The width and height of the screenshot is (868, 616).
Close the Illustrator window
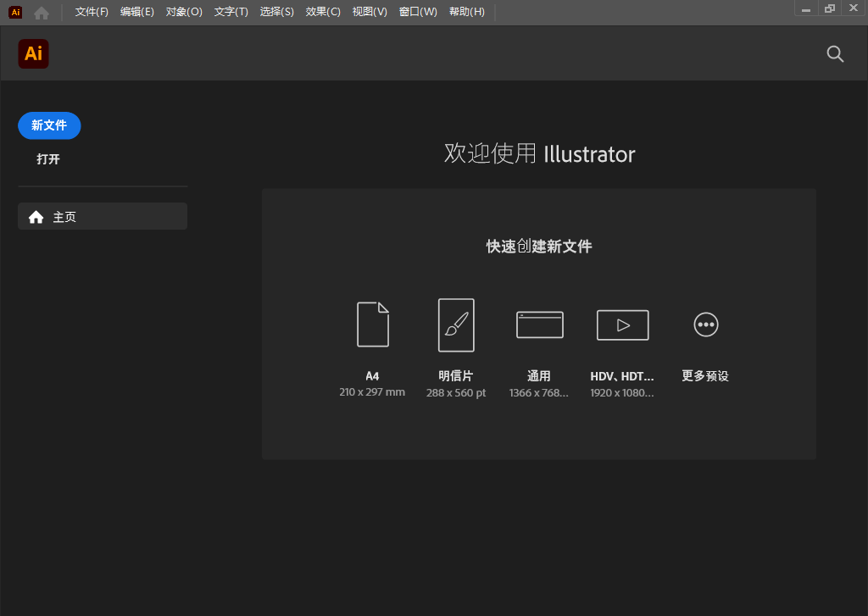(854, 8)
